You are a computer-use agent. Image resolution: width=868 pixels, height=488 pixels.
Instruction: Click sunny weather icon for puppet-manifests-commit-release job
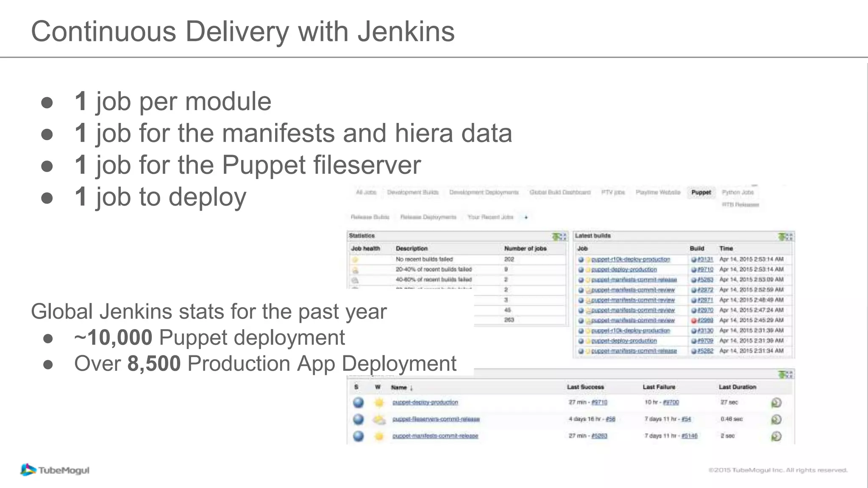pos(379,436)
